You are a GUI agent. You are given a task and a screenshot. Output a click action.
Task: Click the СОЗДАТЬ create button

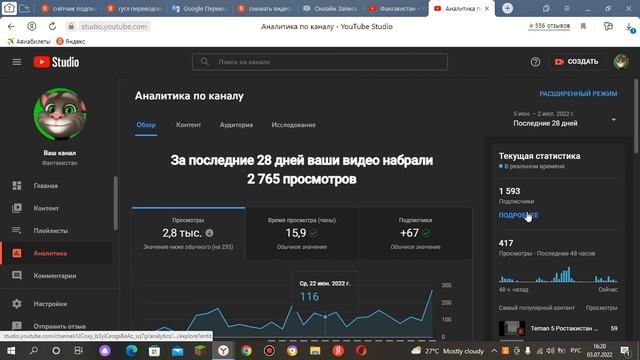577,62
